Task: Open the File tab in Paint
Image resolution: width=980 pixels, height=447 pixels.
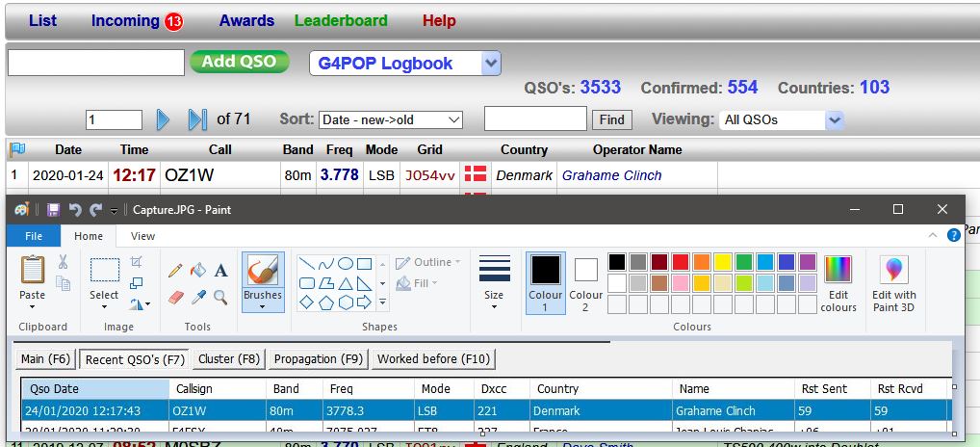Action: (x=34, y=236)
